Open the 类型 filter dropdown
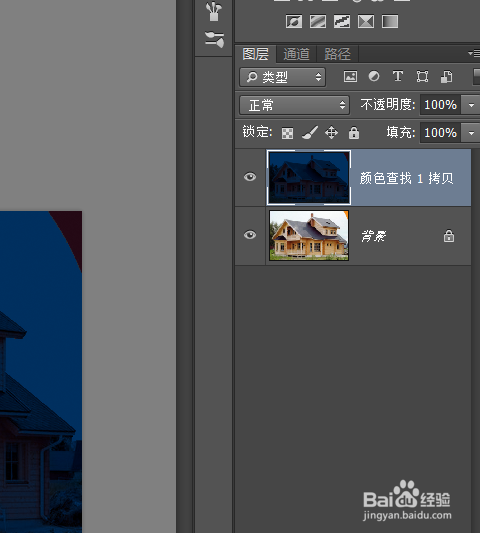 point(282,77)
